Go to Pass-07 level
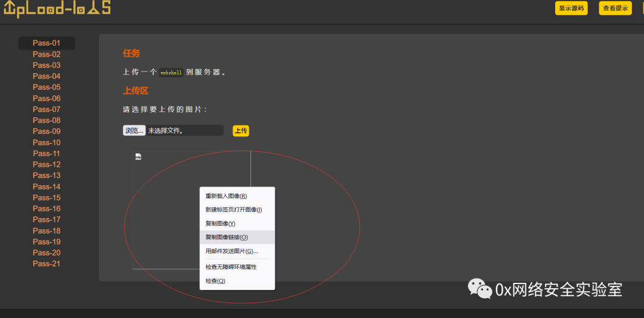The image size is (644, 318). click(47, 109)
